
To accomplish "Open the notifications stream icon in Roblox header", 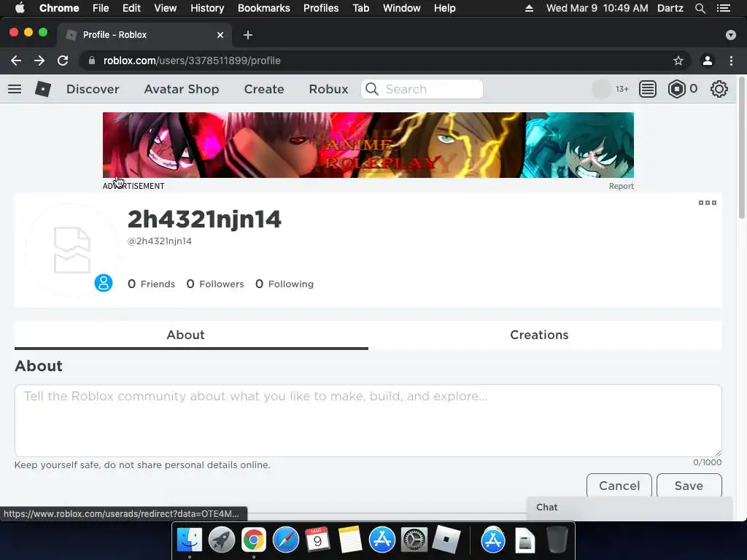I will pyautogui.click(x=648, y=89).
